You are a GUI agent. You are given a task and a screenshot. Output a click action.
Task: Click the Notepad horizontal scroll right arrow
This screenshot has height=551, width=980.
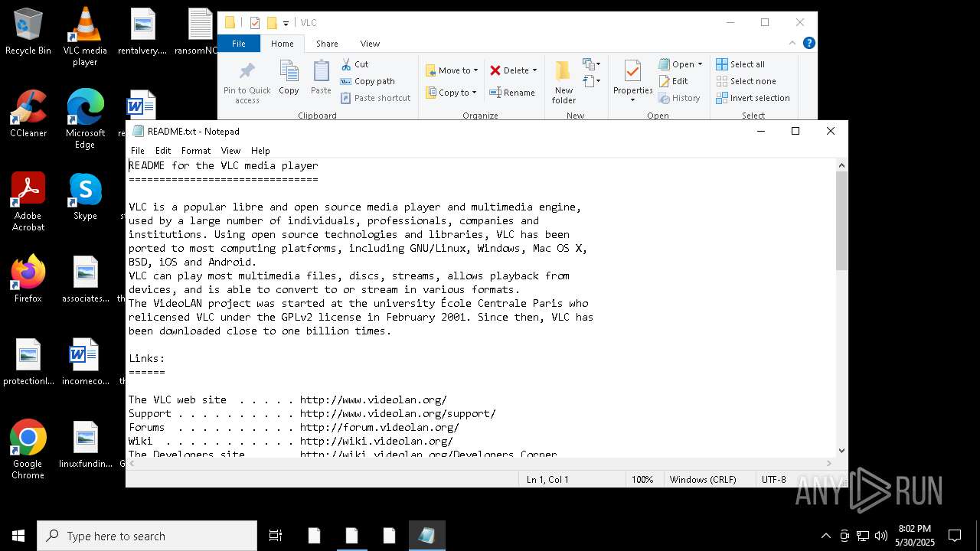[830, 463]
